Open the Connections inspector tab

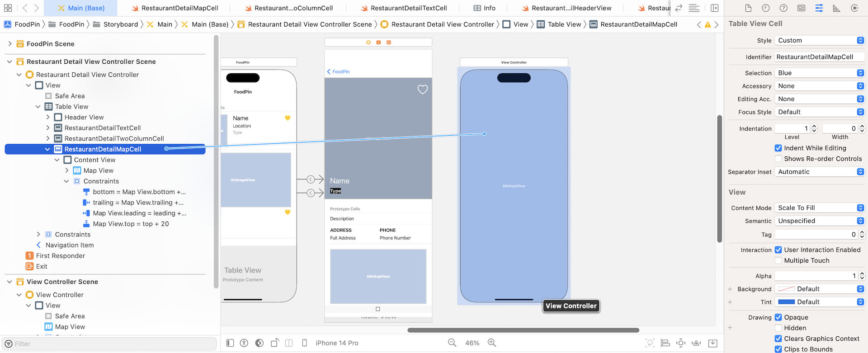click(854, 8)
